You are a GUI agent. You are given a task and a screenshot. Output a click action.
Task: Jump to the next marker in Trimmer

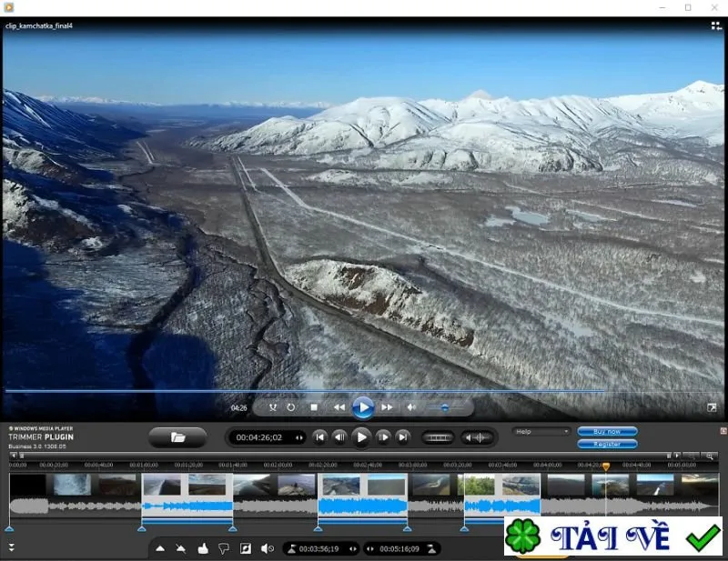(x=403, y=437)
